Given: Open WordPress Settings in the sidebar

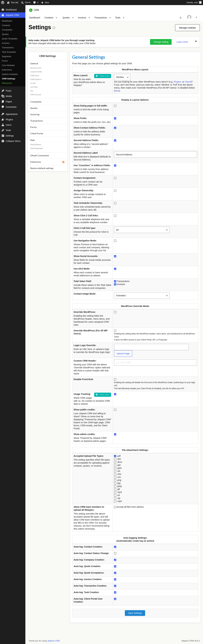Looking at the screenshot, I should pos(13,136).
